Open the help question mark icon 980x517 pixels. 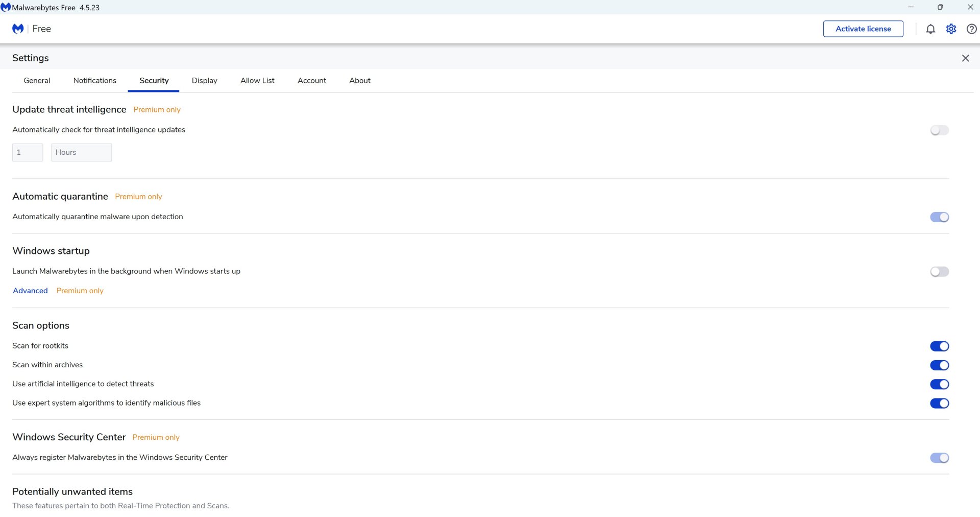[x=971, y=29]
